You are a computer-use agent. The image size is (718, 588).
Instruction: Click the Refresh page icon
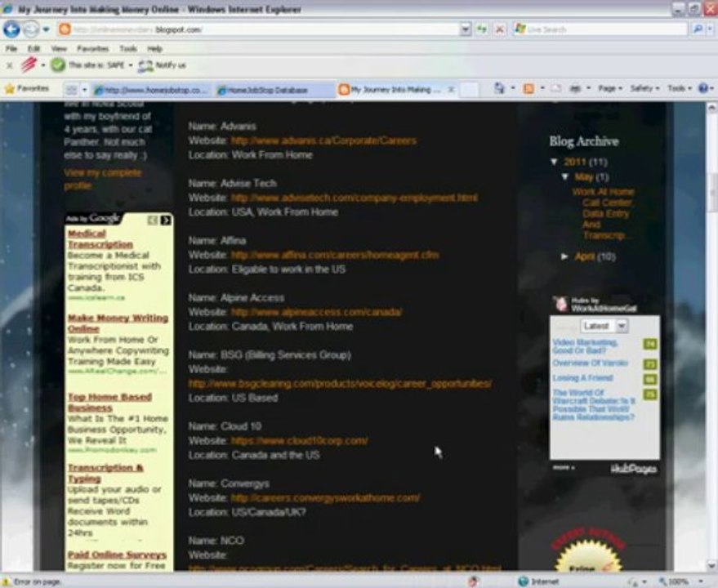(x=482, y=29)
